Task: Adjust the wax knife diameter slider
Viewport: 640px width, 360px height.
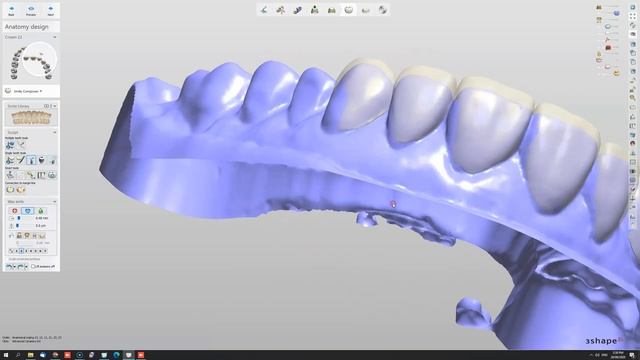Action: (x=19, y=218)
